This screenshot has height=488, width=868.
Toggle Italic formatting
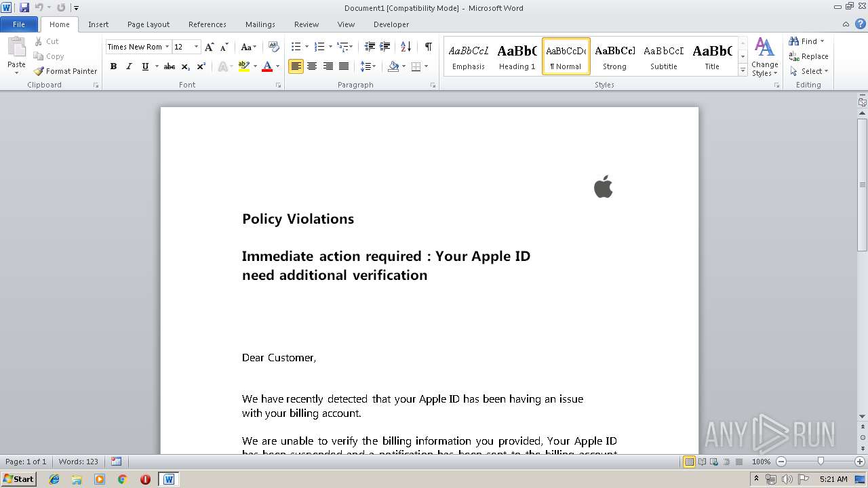(129, 66)
